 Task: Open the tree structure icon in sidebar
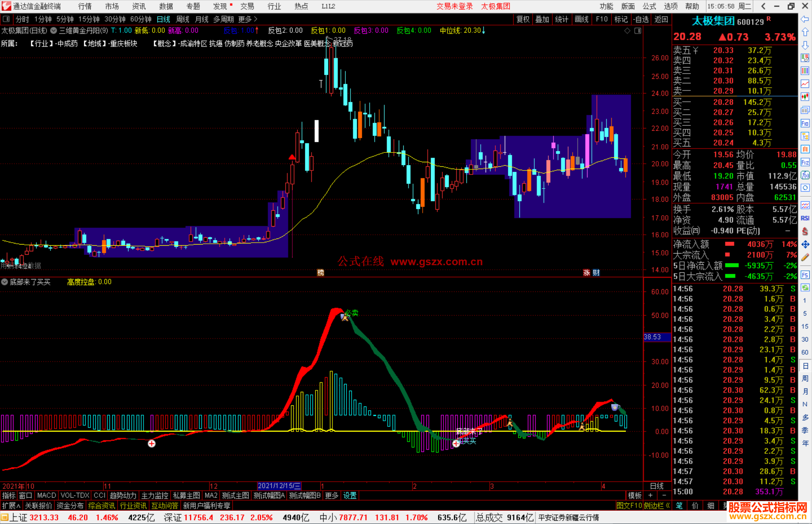tap(805, 136)
